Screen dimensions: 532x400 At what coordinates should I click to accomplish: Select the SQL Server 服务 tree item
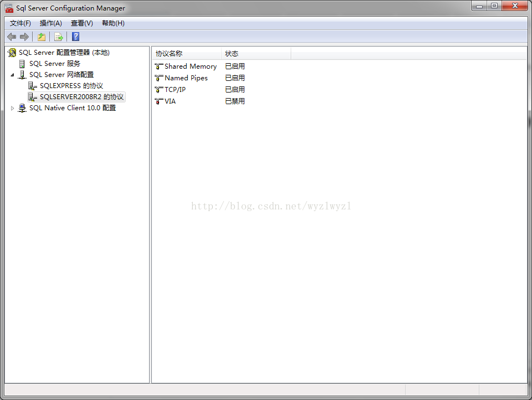(55, 64)
